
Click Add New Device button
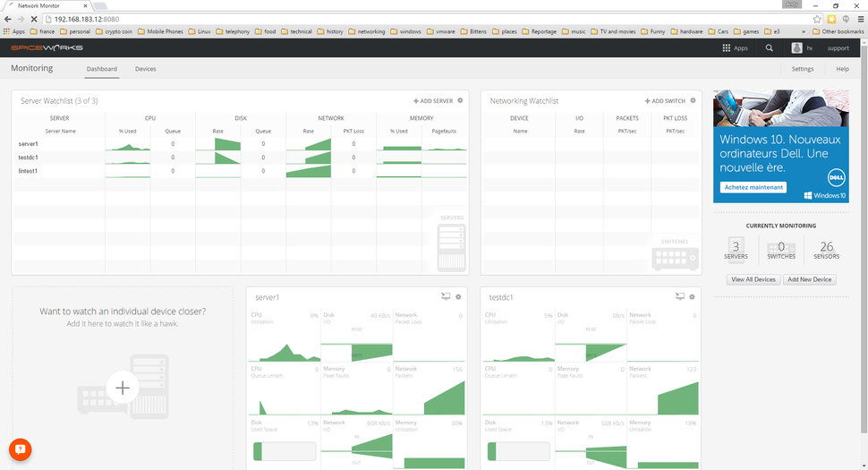[809, 279]
